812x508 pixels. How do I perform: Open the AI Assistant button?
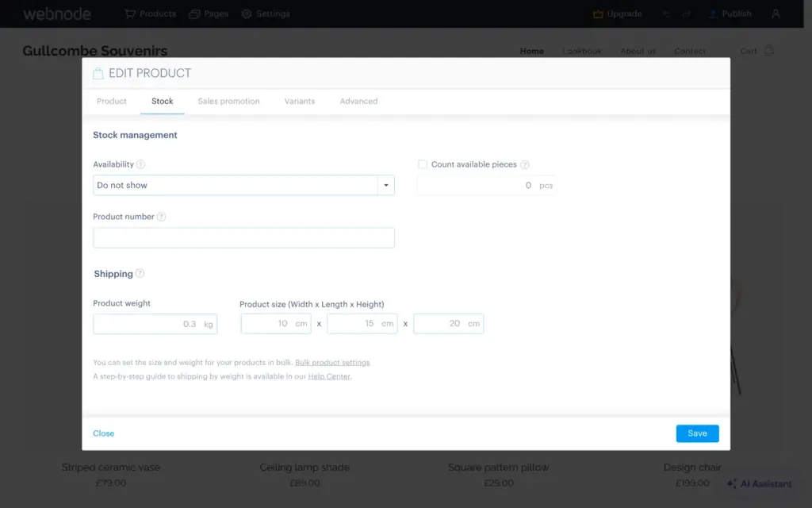point(759,483)
